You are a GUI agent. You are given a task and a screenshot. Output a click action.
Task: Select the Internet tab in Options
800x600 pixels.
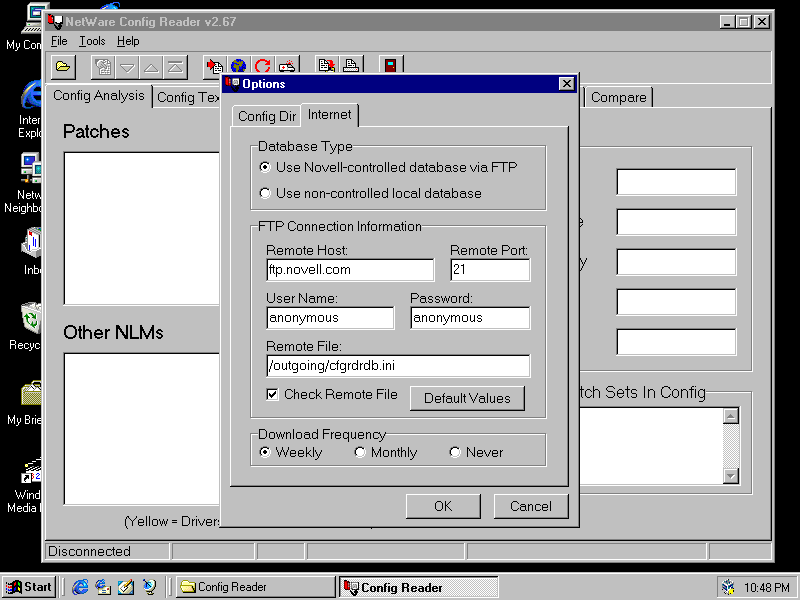[330, 114]
